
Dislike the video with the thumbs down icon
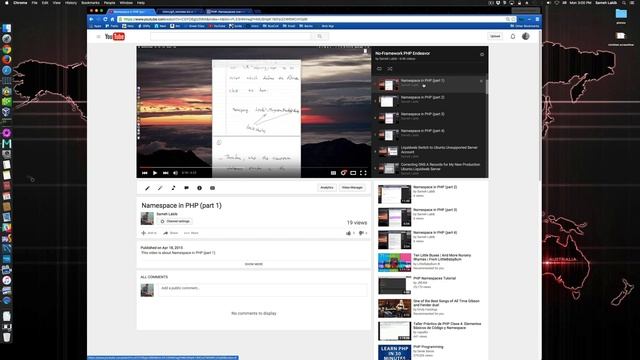click(361, 233)
